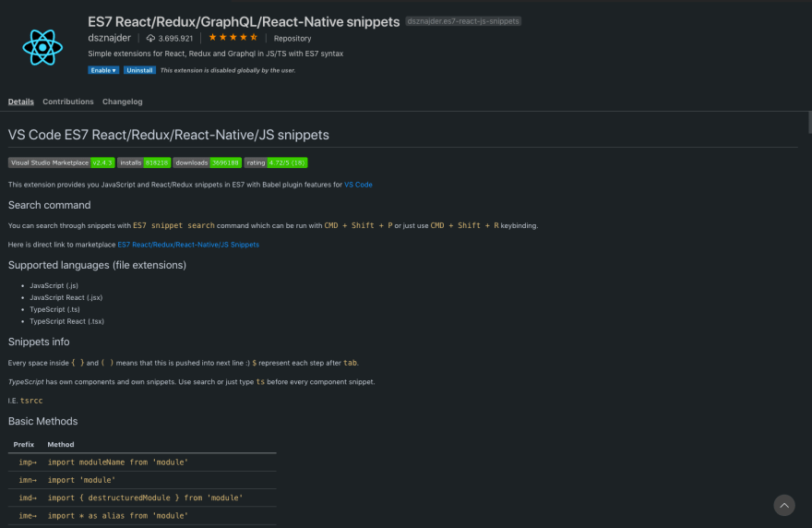Click the imp prefix table row

(x=142, y=462)
